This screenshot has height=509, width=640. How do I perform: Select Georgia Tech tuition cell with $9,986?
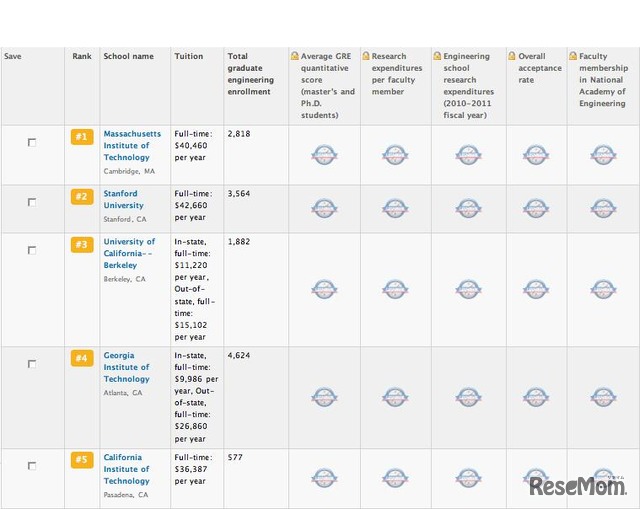[x=196, y=397]
